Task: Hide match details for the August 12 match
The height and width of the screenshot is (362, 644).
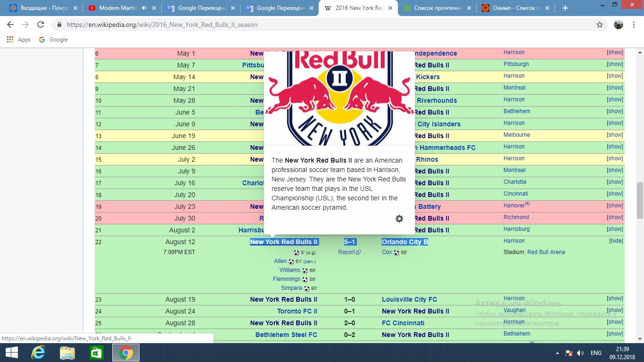Action: pyautogui.click(x=616, y=241)
